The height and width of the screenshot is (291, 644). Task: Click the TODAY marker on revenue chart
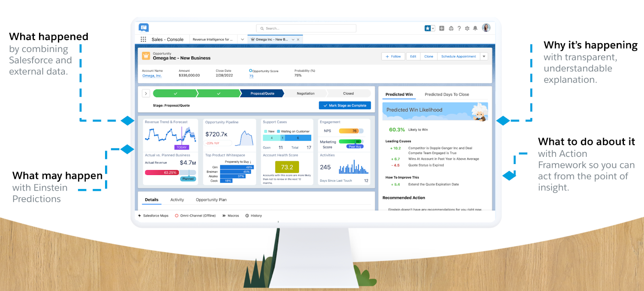tap(182, 148)
